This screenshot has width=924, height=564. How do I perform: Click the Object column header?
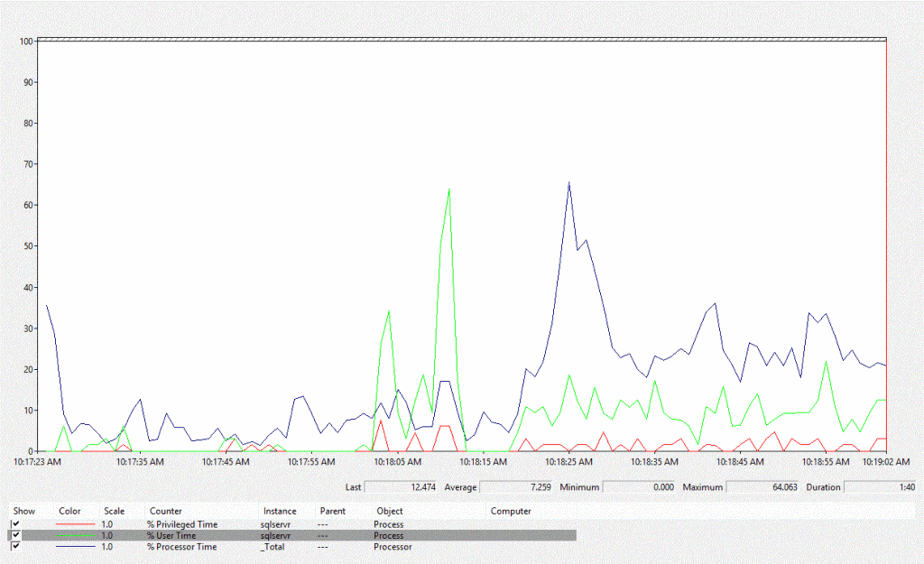(x=389, y=511)
